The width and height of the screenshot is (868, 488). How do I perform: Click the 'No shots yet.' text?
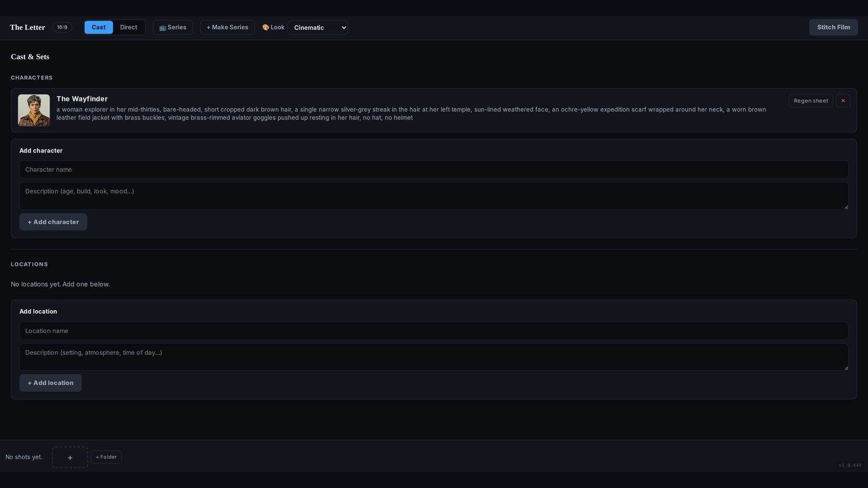[x=24, y=457]
